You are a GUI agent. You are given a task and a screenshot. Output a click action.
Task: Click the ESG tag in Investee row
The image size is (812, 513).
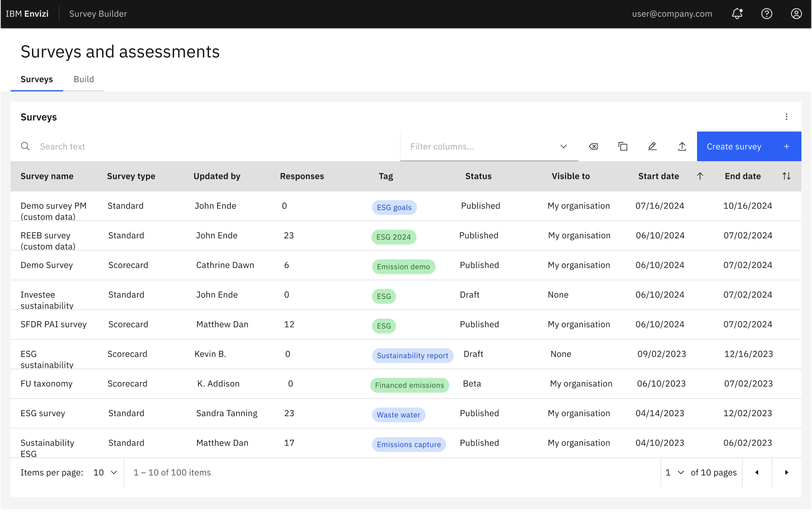pos(384,296)
